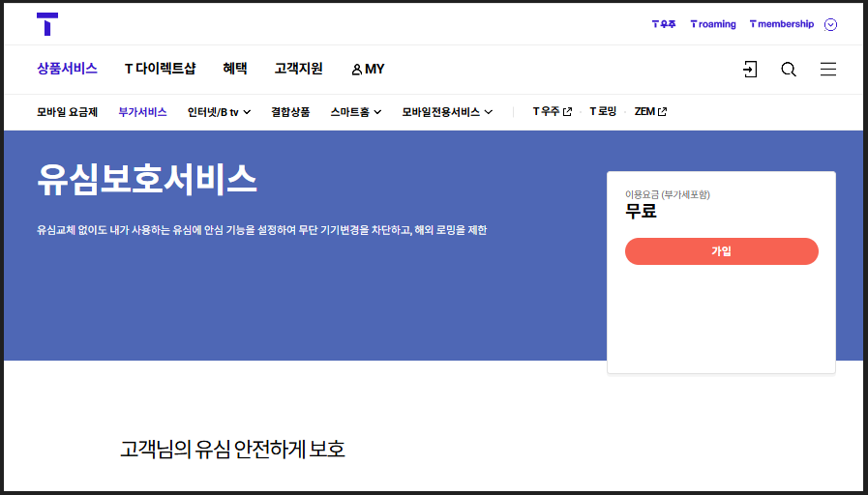Expand the 모바일전용서비스 dropdown
Image resolution: width=868 pixels, height=495 pixels.
(447, 112)
